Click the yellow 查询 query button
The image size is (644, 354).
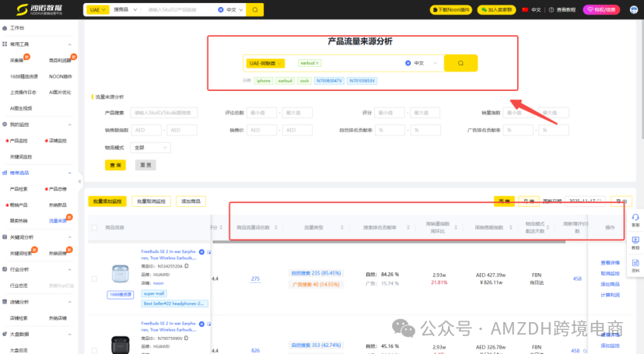click(115, 165)
